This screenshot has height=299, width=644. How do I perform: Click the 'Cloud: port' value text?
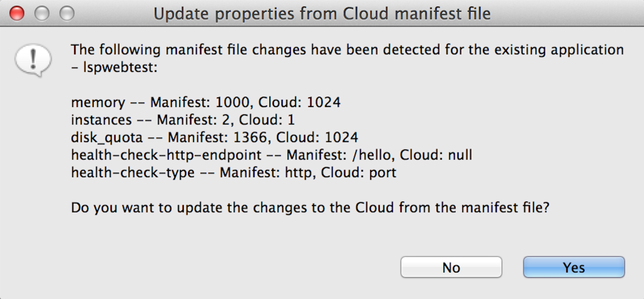[x=358, y=173]
